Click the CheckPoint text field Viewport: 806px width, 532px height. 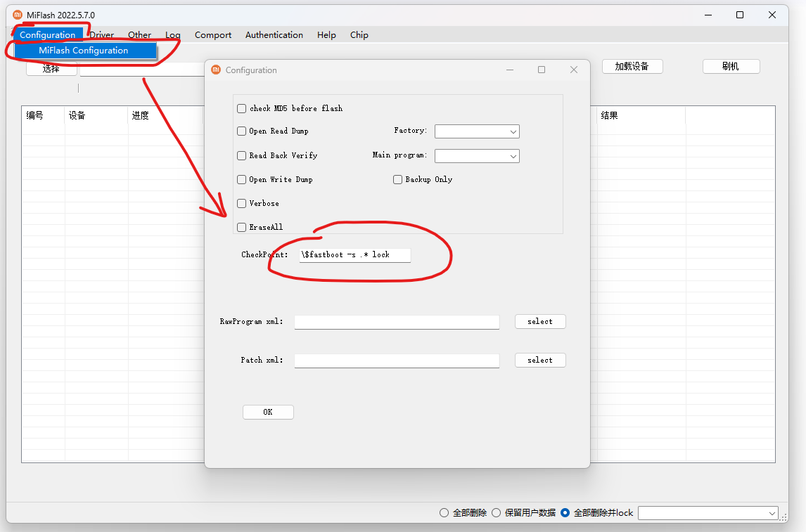pos(354,255)
